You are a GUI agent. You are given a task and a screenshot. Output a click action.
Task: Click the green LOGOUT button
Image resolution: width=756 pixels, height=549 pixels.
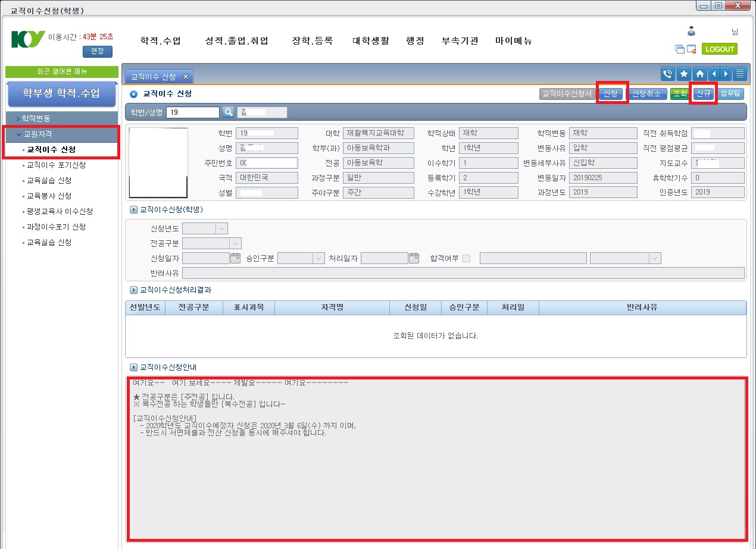pos(719,49)
